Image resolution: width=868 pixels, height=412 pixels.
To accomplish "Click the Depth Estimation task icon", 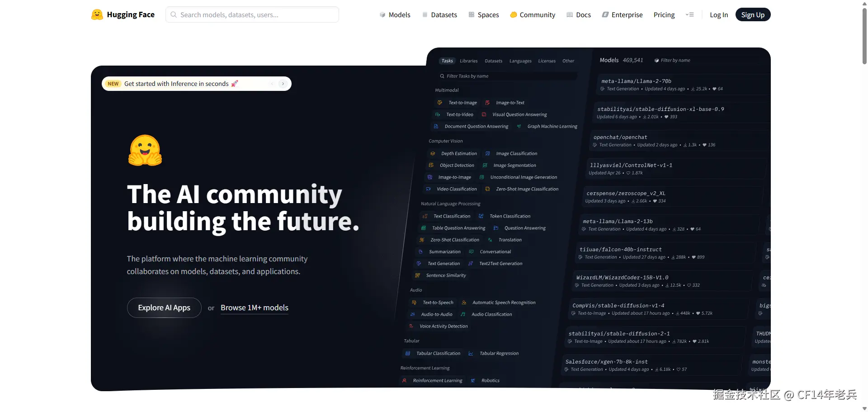I will [x=433, y=154].
